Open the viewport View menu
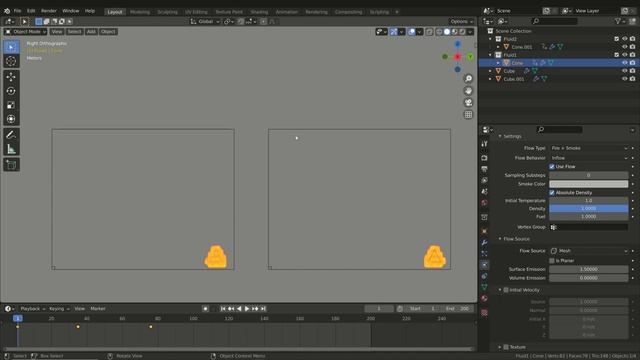The width and height of the screenshot is (640, 360). tap(57, 31)
